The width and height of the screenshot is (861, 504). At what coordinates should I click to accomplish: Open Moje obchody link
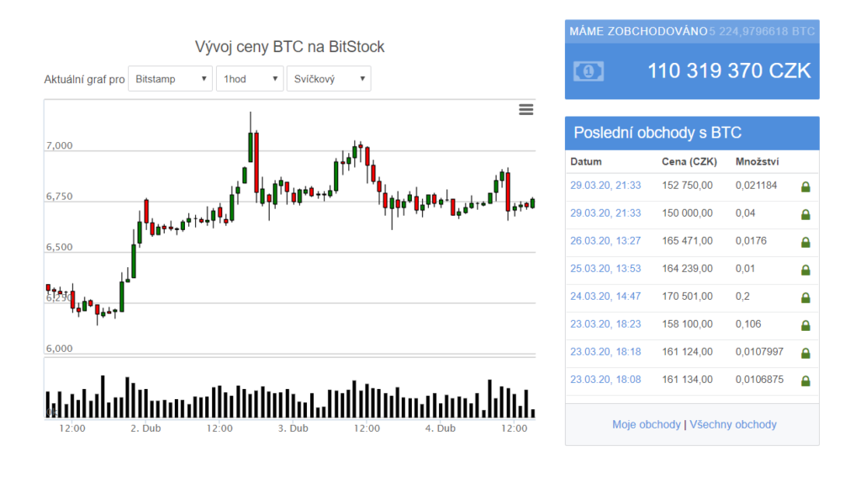[x=647, y=424]
